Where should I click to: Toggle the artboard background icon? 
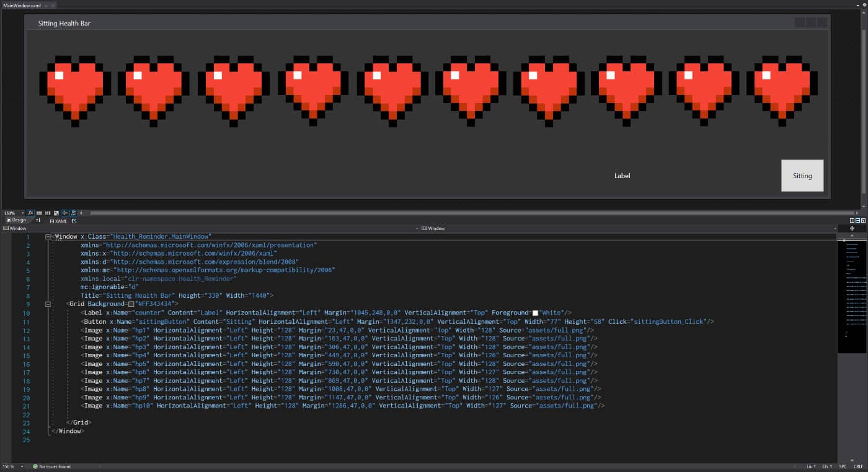(x=56, y=213)
